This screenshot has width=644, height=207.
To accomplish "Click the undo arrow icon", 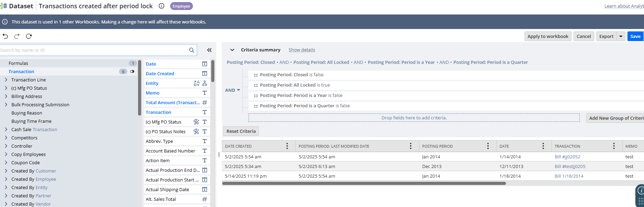I will [5, 36].
